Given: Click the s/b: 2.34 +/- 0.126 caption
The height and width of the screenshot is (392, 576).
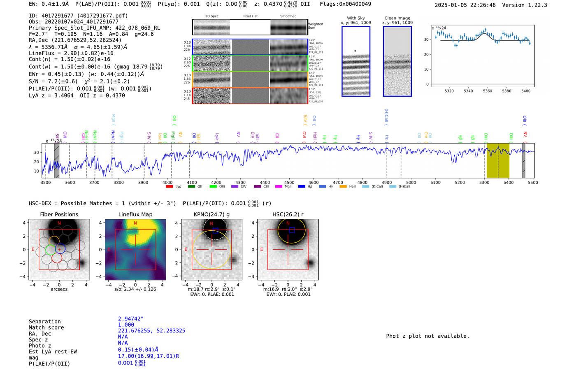Looking at the screenshot, I should tap(135, 289).
